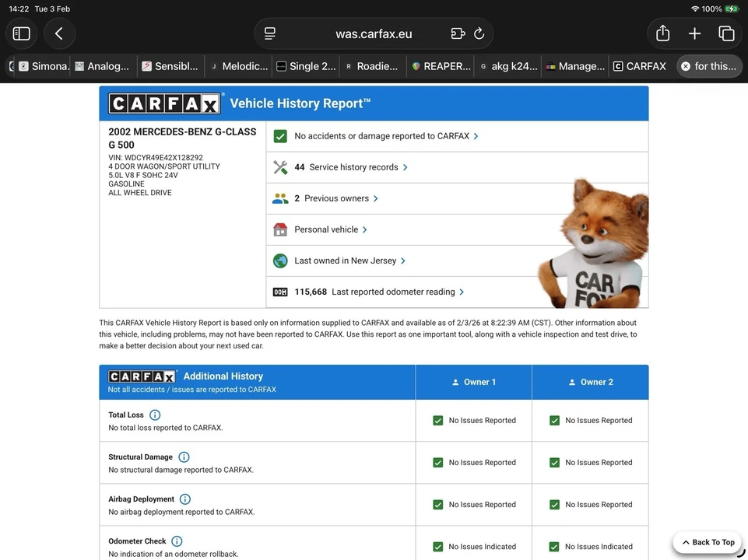Open Last reported odometer reading link
Screen dimensions: 748x560
[374, 292]
